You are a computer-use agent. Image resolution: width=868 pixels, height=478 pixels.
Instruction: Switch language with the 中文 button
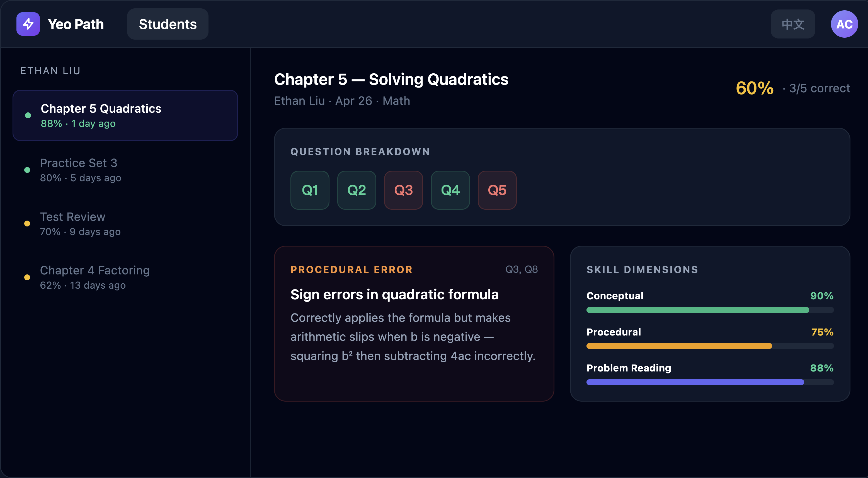coord(792,24)
